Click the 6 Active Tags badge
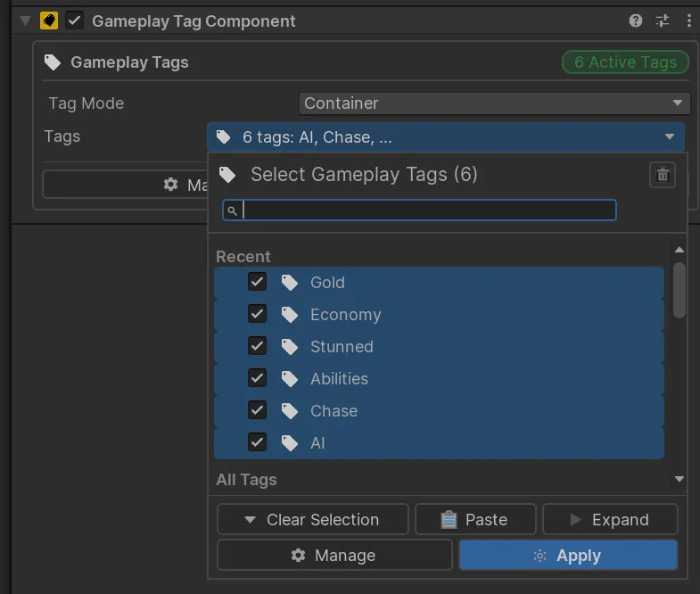 [x=625, y=62]
